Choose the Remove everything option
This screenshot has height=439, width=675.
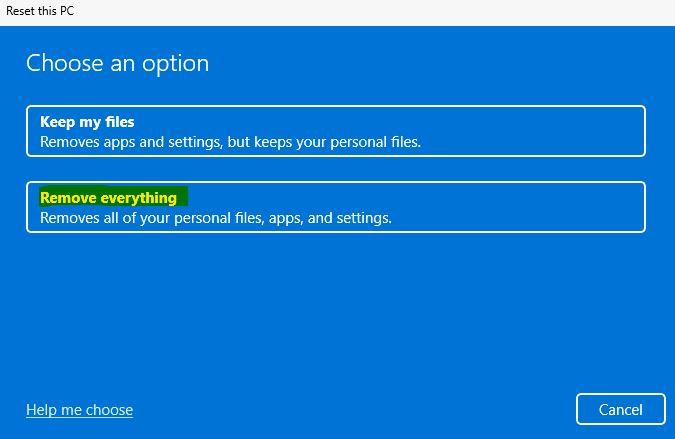click(x=336, y=207)
